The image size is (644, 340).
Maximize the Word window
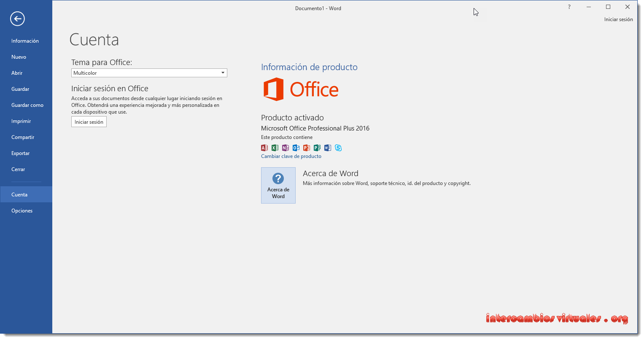click(608, 7)
